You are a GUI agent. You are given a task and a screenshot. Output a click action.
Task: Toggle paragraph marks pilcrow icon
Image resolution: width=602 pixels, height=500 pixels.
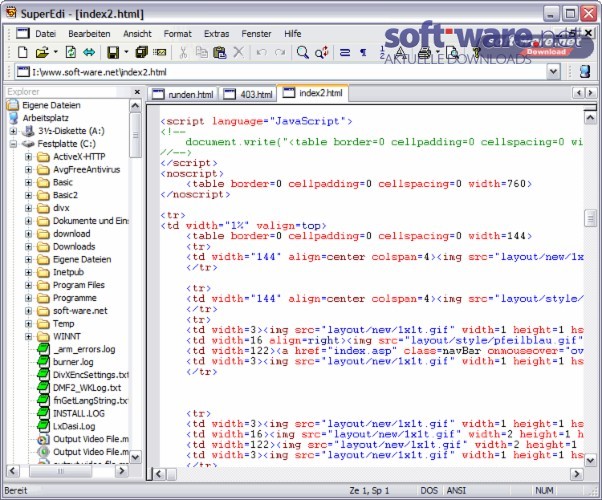363,52
